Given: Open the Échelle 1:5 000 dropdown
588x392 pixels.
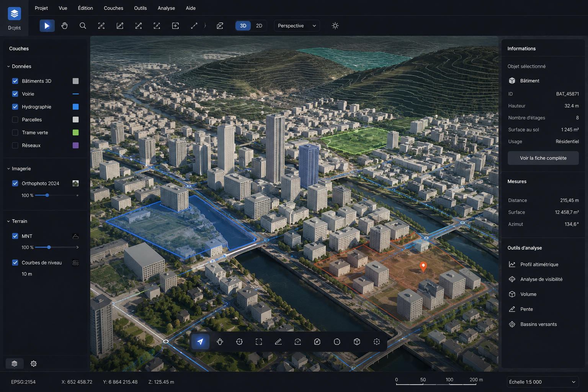Looking at the screenshot, I should click(x=542, y=382).
